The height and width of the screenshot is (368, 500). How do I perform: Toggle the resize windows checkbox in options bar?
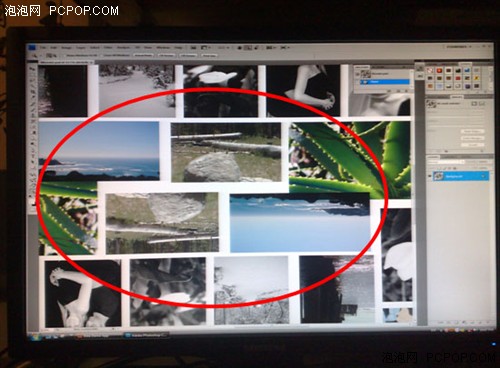pyautogui.click(x=64, y=55)
